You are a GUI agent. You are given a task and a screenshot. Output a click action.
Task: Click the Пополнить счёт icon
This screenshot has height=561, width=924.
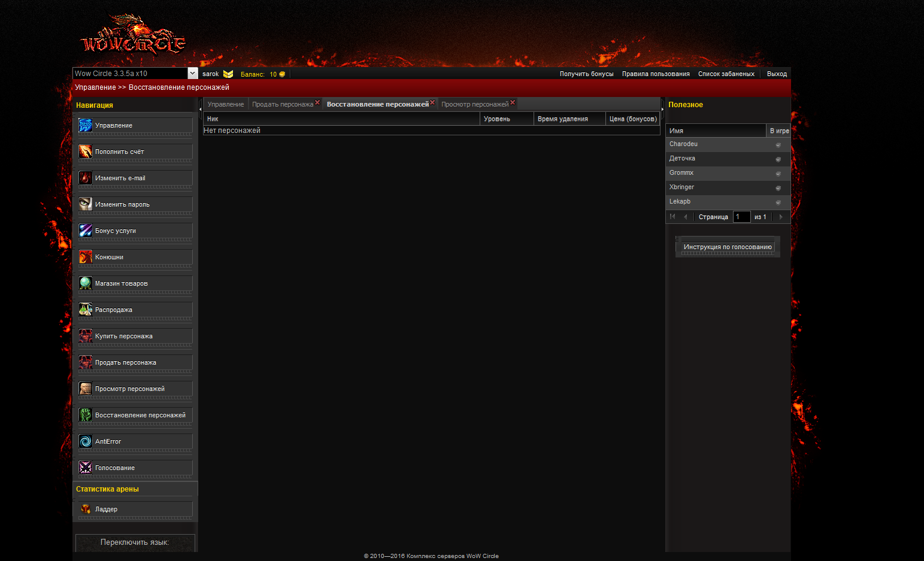pyautogui.click(x=86, y=151)
